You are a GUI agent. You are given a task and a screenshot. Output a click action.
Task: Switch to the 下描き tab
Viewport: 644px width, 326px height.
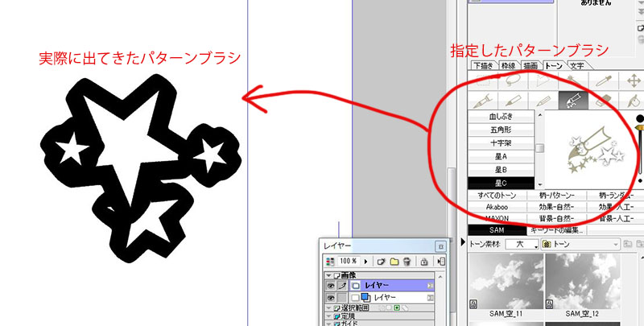(x=484, y=65)
